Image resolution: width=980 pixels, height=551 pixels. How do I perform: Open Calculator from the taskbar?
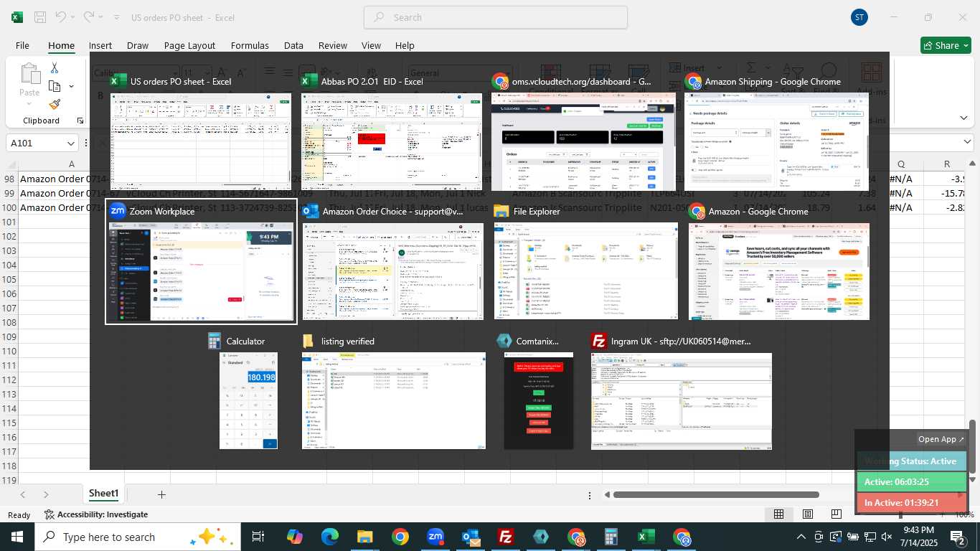(x=611, y=537)
